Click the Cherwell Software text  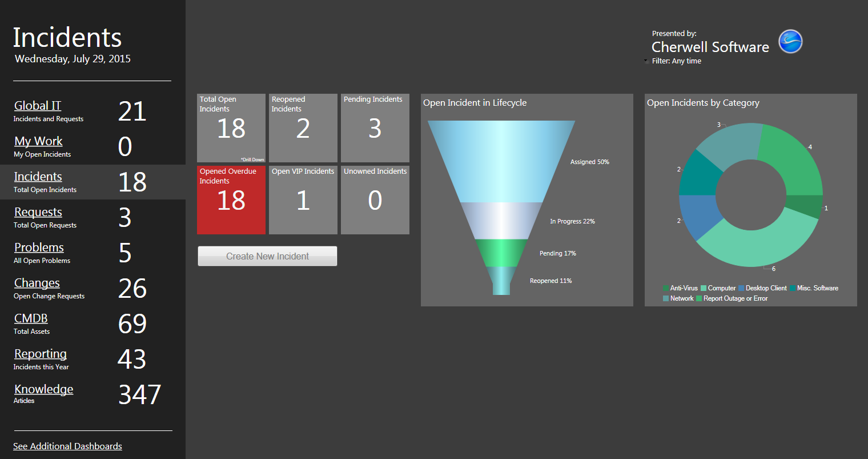pos(710,47)
